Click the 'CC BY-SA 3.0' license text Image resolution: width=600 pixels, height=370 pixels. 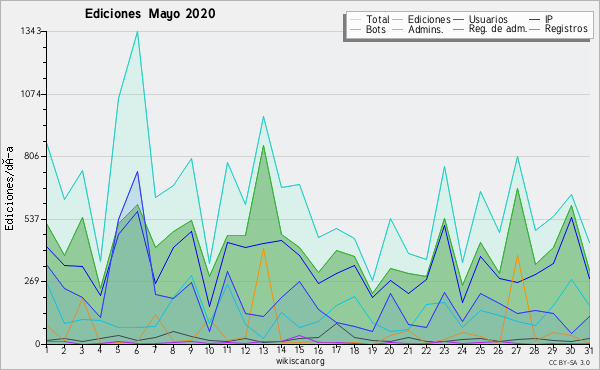coord(569,363)
